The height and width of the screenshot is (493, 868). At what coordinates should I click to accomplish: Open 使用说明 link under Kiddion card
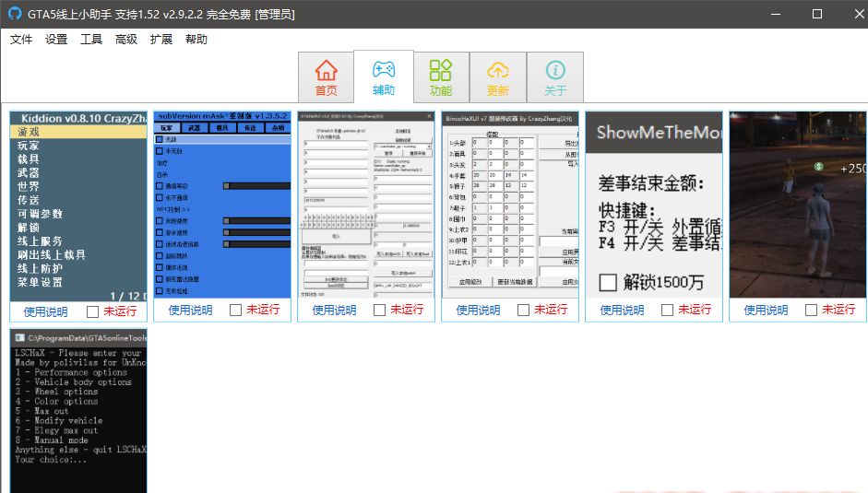(x=45, y=311)
